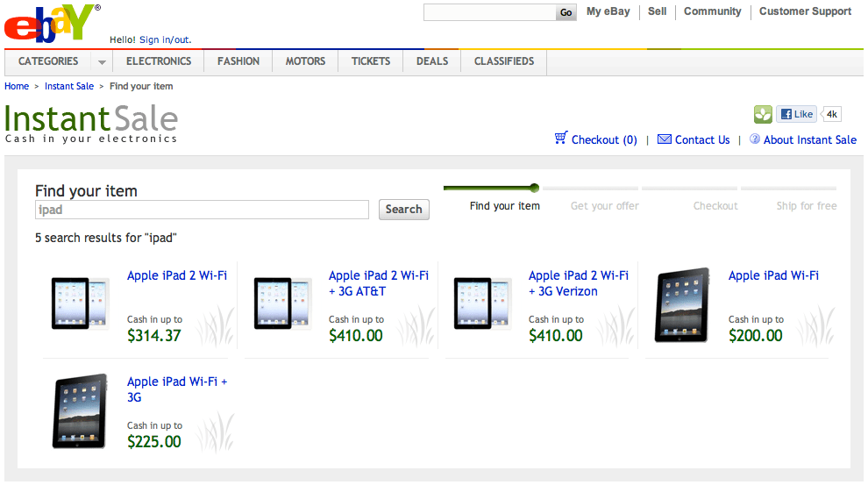This screenshot has height=485, width=868.
Task: Open the Deals tab
Action: (431, 61)
